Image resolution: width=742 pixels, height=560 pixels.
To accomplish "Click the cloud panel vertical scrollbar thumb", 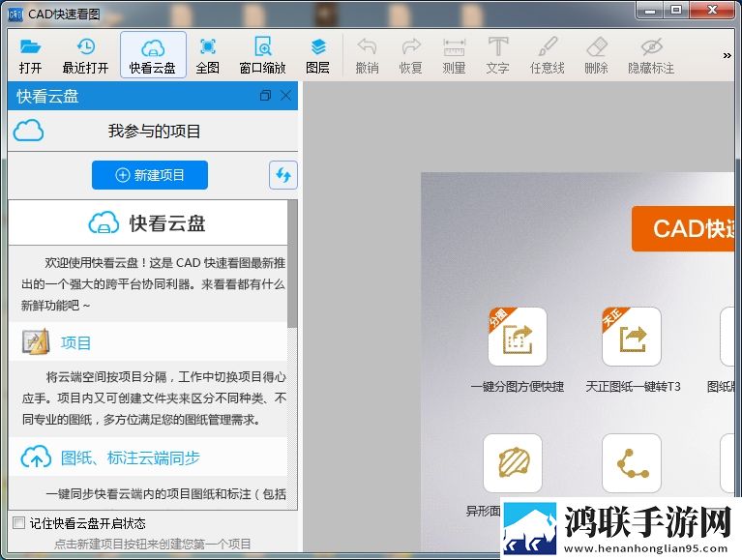I will click(x=292, y=263).
